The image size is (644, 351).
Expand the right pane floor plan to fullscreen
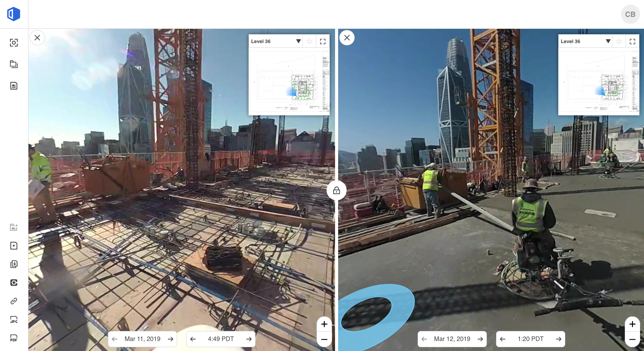click(632, 42)
